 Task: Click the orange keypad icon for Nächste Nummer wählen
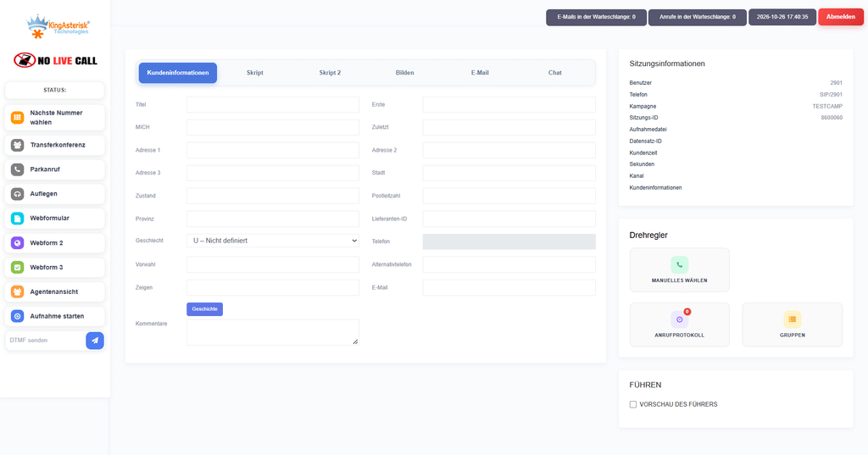(17, 117)
